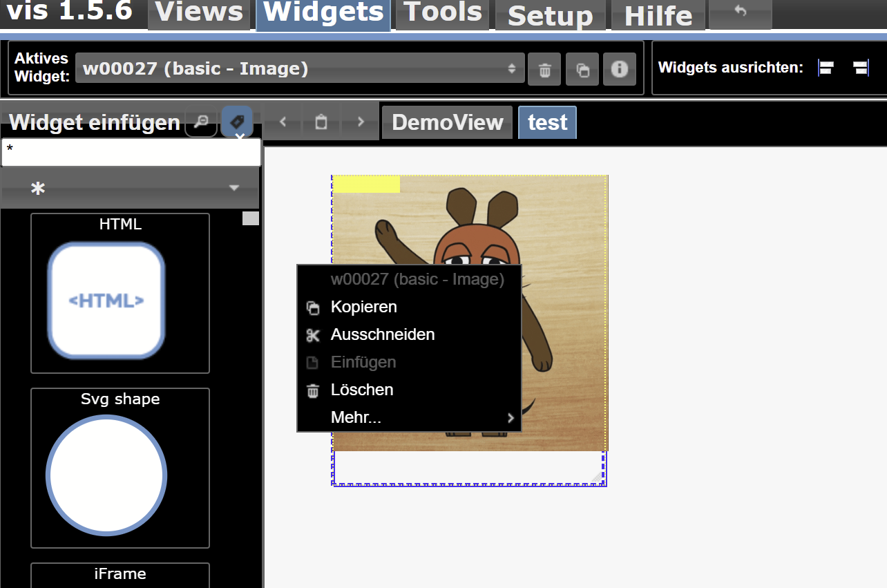Focus the widget filter input field
The width and height of the screenshot is (887, 588).
pyautogui.click(x=131, y=152)
